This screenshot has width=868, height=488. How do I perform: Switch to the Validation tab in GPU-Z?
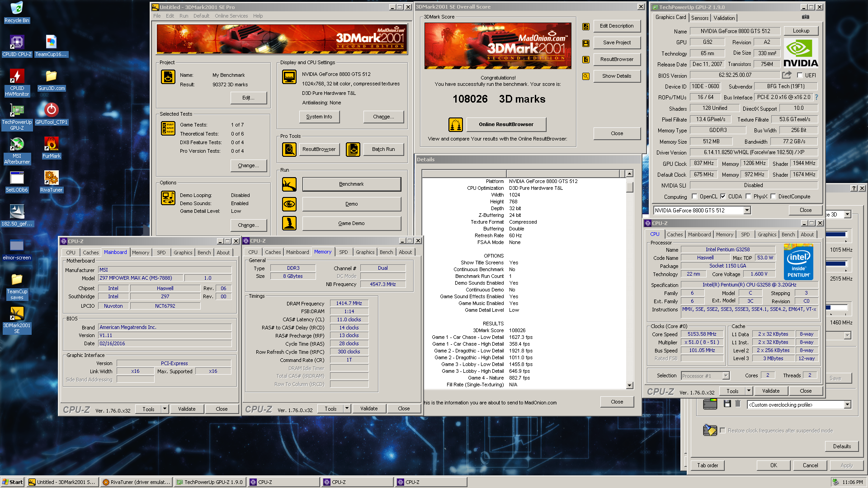coord(724,18)
